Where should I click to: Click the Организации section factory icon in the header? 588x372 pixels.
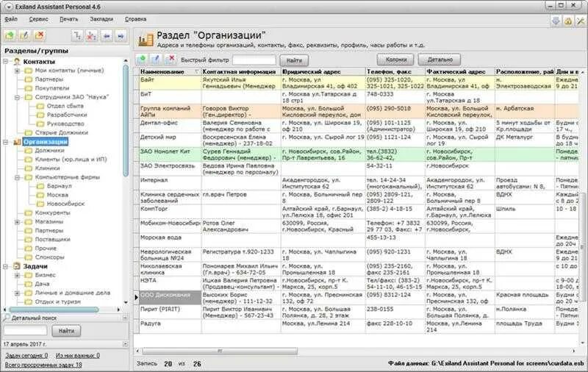(x=146, y=40)
